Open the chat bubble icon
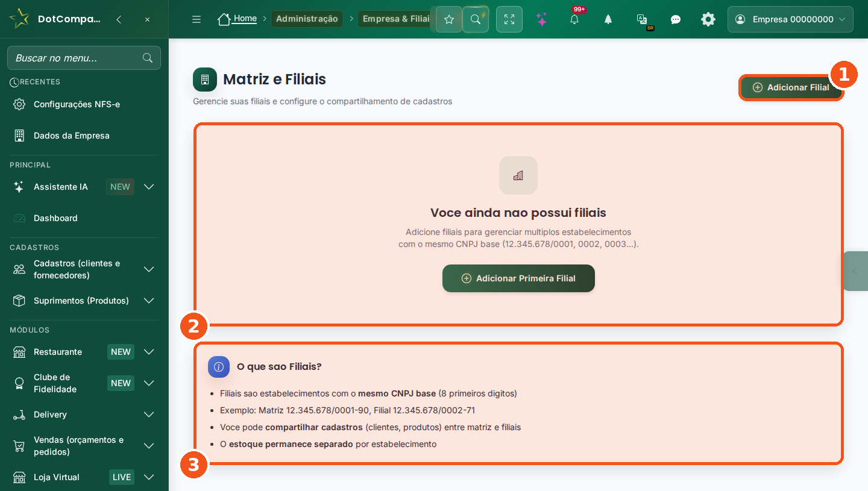Image resolution: width=868 pixels, height=491 pixels. click(676, 19)
